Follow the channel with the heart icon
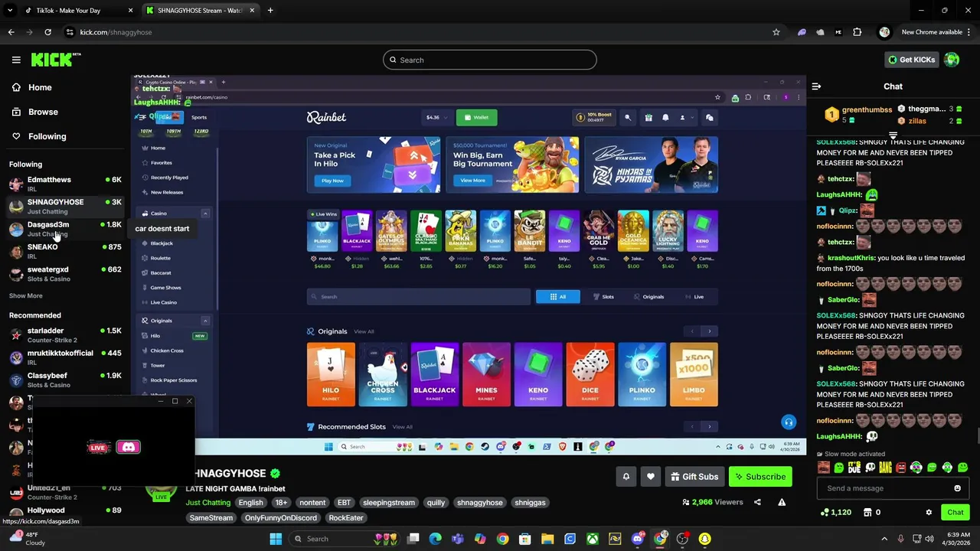The image size is (980, 551). tap(651, 477)
